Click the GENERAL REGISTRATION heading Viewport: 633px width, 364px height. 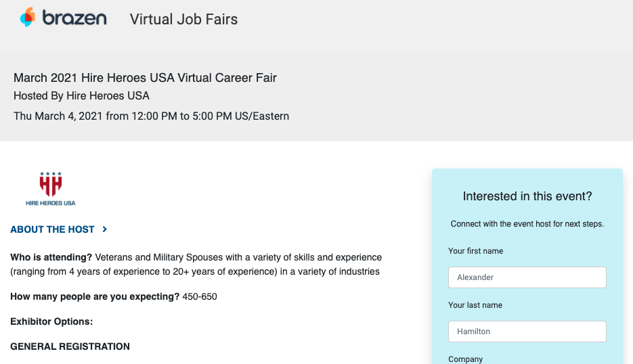(70, 346)
